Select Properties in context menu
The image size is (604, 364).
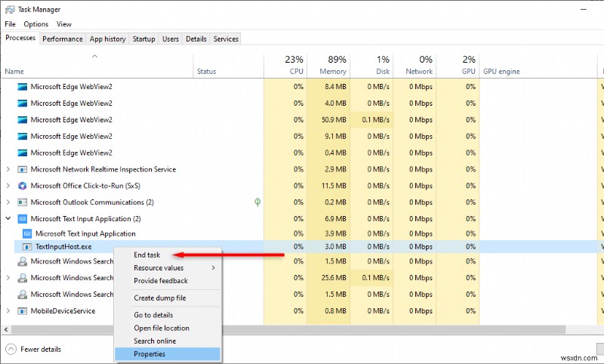pos(168,354)
